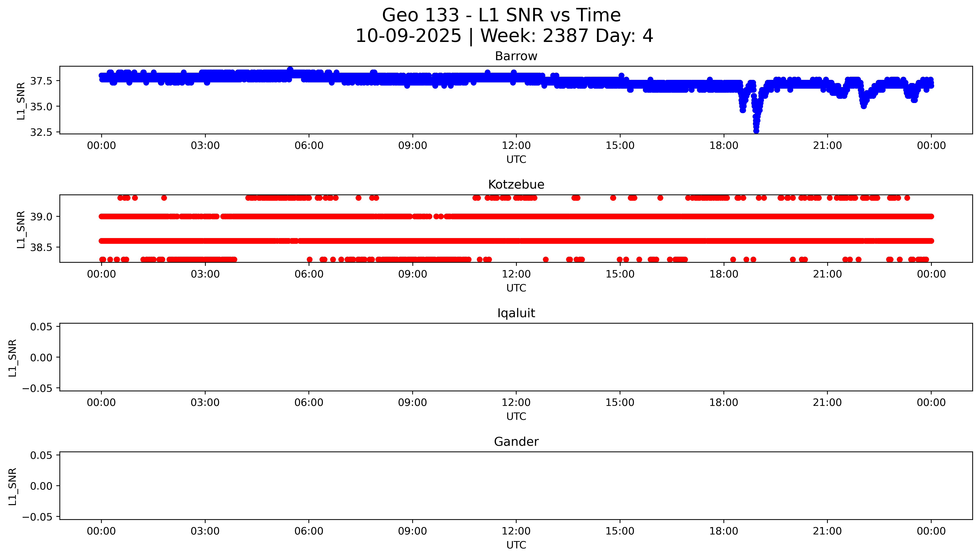Click the 0.00 y-axis label on the Iqaluit plot
Screen dimensions: 980x558
(41, 358)
